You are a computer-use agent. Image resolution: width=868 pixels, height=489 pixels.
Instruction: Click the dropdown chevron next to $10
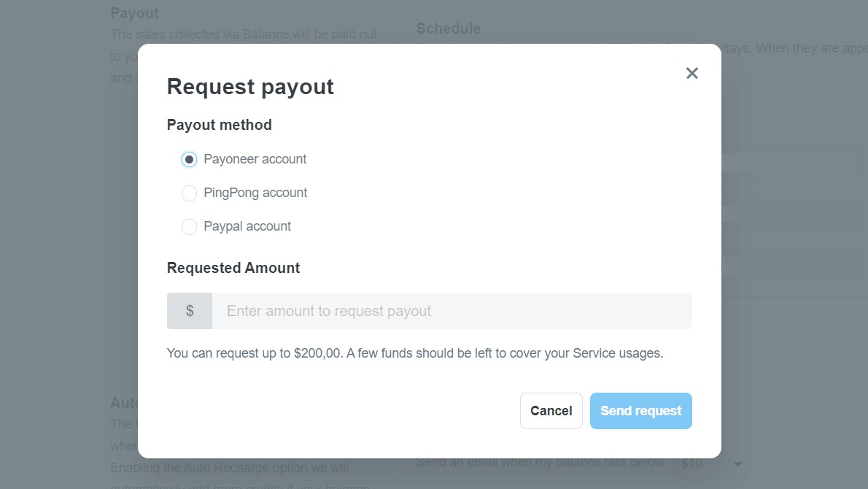(738, 463)
